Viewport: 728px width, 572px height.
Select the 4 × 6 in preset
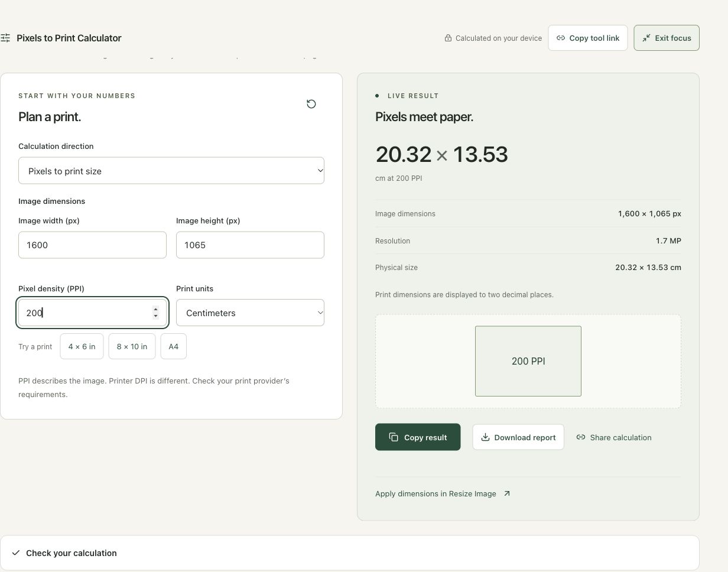[x=82, y=346]
